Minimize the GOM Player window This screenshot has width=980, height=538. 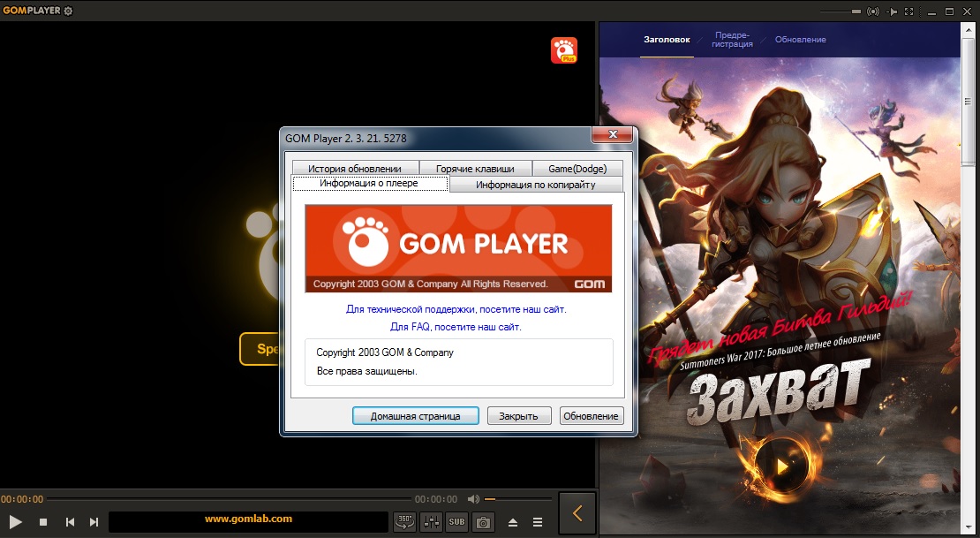(931, 11)
